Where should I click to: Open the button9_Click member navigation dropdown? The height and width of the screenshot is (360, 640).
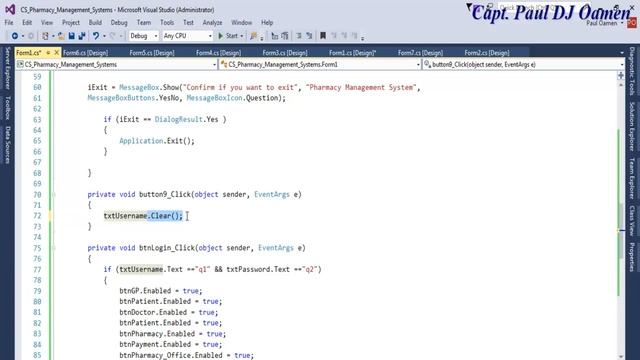tap(524, 64)
